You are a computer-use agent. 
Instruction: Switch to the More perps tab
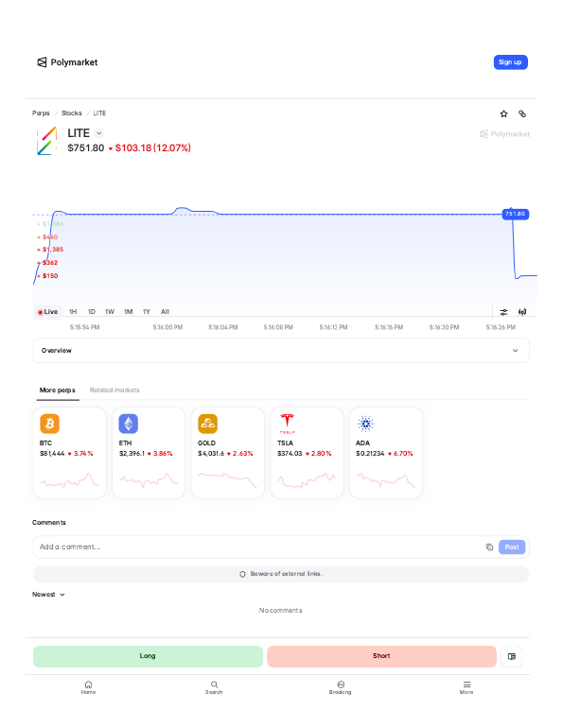58,390
